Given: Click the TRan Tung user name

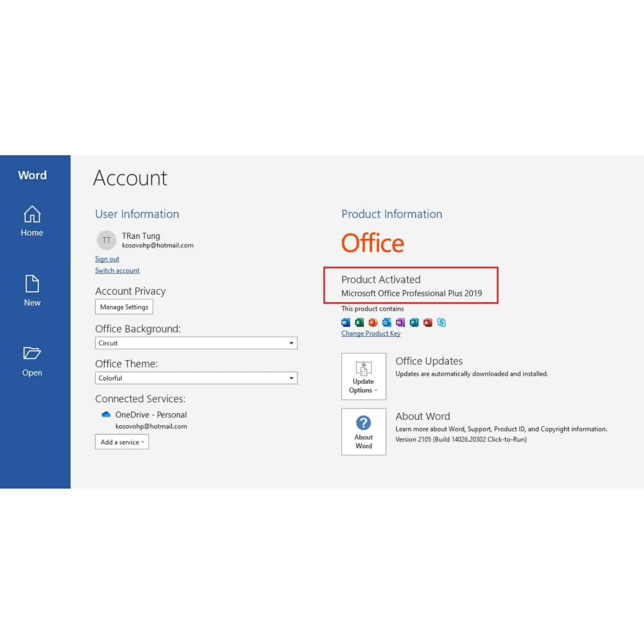Looking at the screenshot, I should click(141, 236).
